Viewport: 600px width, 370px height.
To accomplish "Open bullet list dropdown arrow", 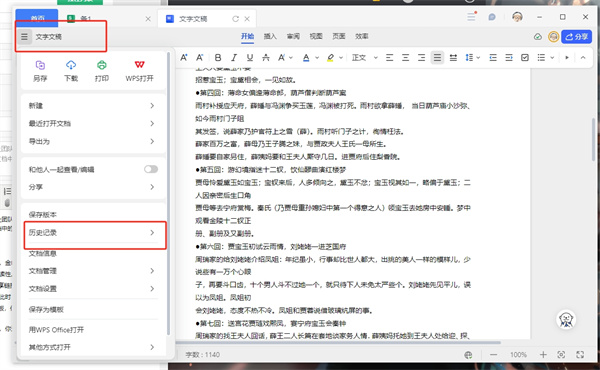I will tap(552, 58).
